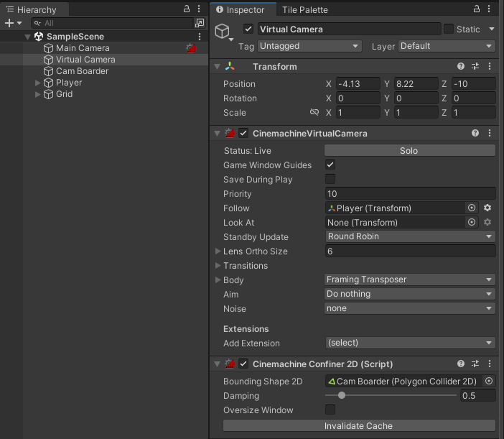The image size is (504, 439).
Task: Open Cinemachine Confiner 2D presets icon
Action: (475, 364)
